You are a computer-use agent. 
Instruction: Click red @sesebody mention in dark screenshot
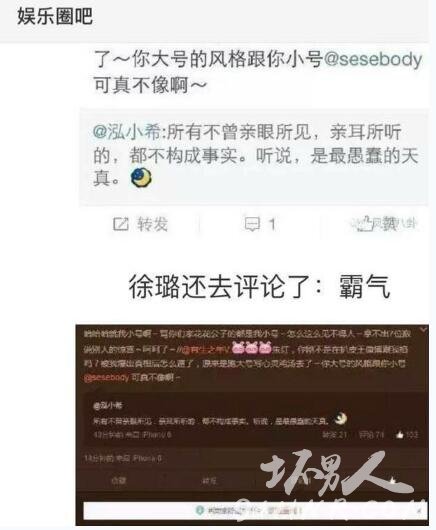tap(106, 378)
